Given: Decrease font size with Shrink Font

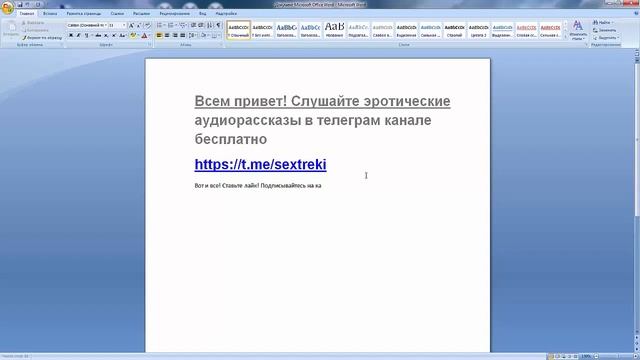Looking at the screenshot, I should coord(139,25).
